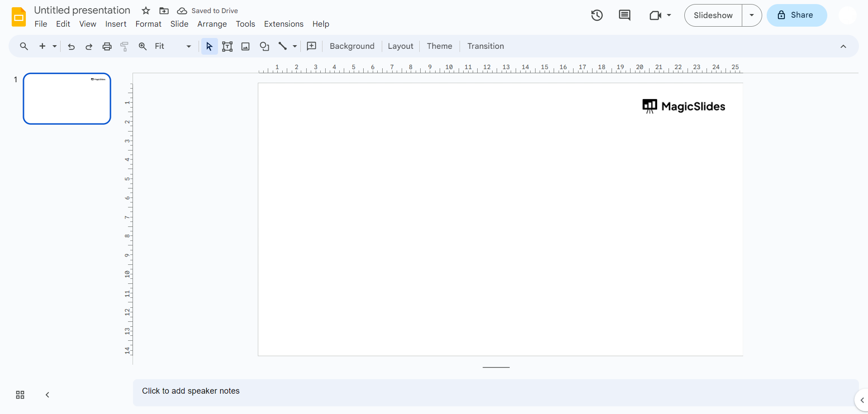The width and height of the screenshot is (868, 414).
Task: Open comments history icon
Action: point(624,15)
